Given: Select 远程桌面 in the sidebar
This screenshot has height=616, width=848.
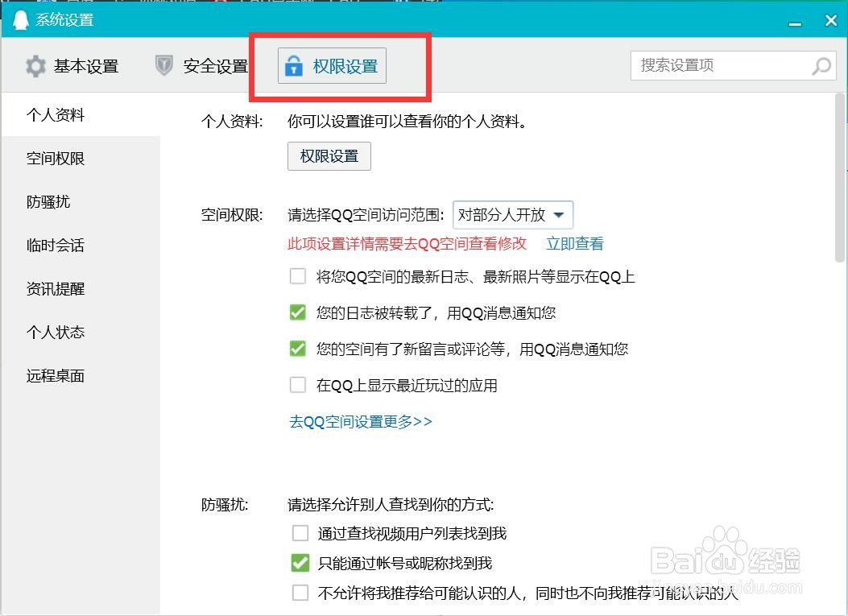Looking at the screenshot, I should [55, 375].
